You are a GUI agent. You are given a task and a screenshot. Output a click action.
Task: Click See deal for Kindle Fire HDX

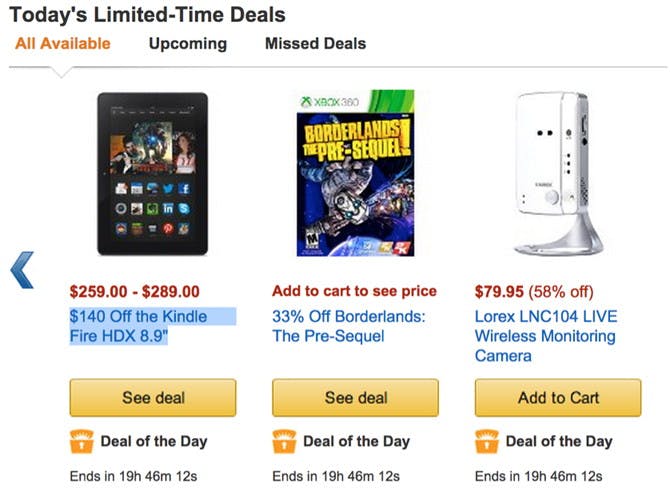pyautogui.click(x=153, y=398)
